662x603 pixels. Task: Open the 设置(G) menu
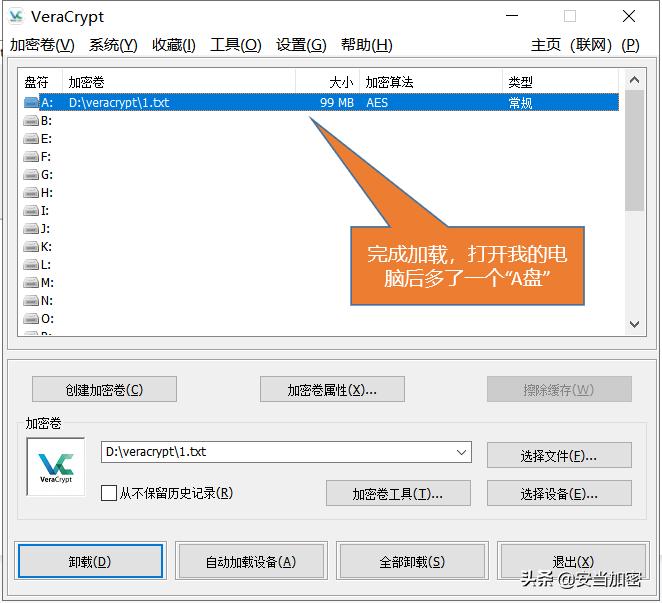pyautogui.click(x=301, y=45)
